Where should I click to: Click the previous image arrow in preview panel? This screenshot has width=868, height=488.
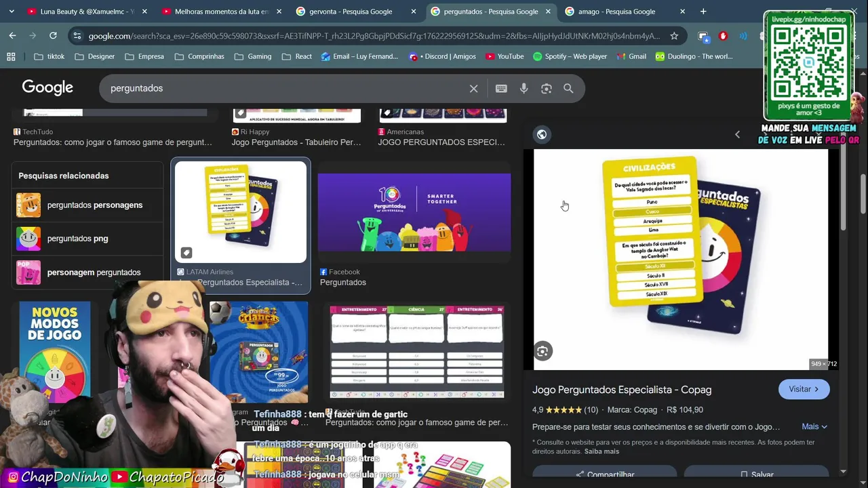pos(738,134)
